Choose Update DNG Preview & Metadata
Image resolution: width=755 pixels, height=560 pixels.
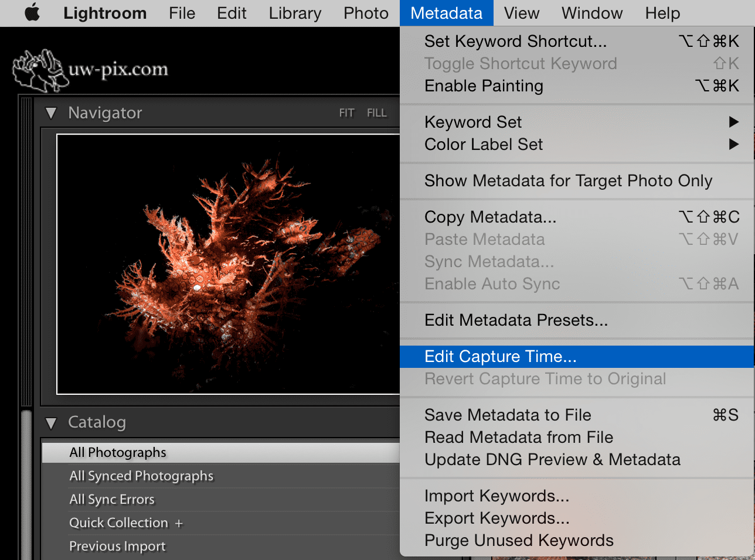coord(577,459)
